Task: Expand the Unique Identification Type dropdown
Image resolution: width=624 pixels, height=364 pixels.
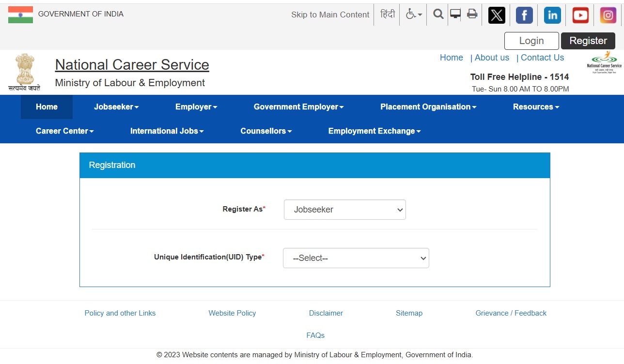Action: pos(356,258)
